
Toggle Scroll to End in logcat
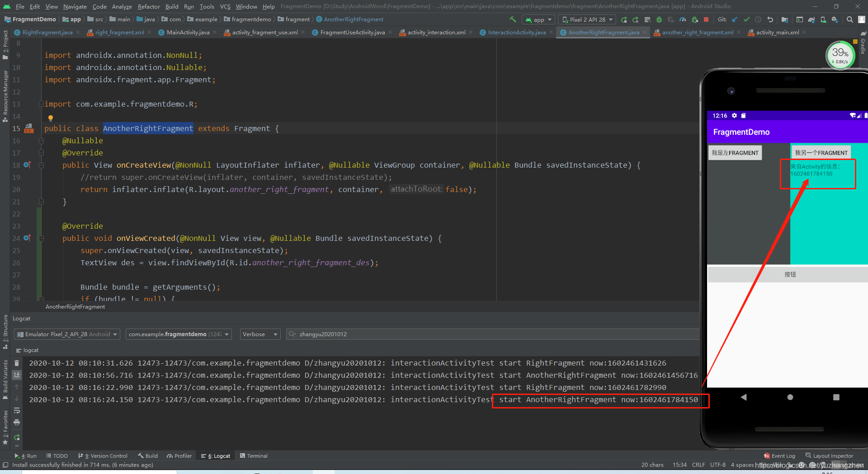(x=17, y=375)
